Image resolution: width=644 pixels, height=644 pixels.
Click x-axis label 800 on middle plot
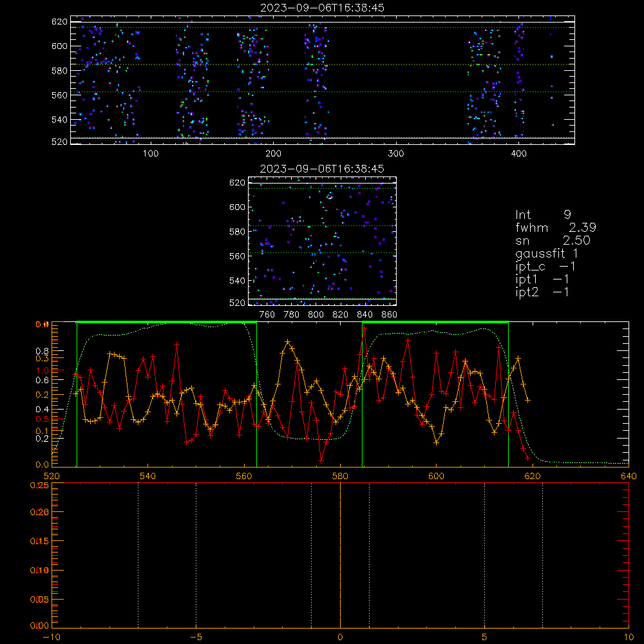(316, 315)
